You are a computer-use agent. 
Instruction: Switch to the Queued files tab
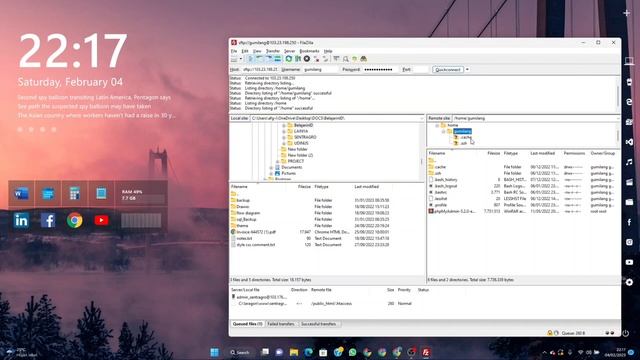click(247, 324)
